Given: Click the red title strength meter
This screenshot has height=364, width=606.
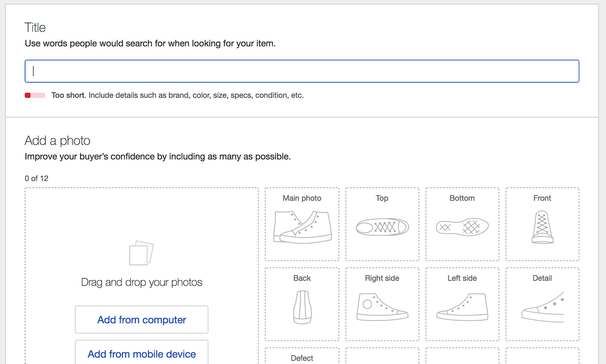Looking at the screenshot, I should tap(35, 95).
